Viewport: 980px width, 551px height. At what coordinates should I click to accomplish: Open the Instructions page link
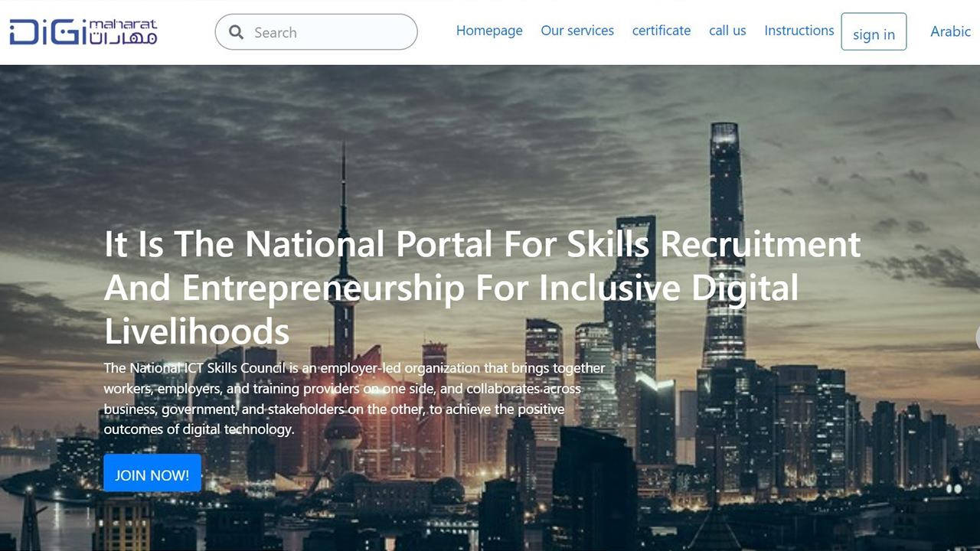(799, 31)
